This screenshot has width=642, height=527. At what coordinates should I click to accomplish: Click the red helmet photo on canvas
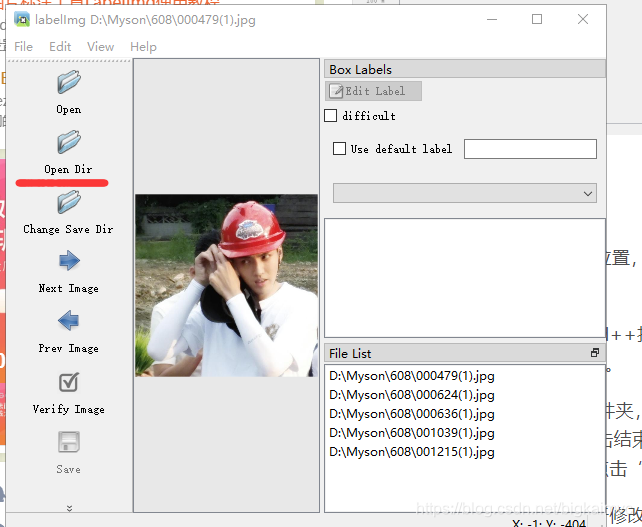[226, 285]
